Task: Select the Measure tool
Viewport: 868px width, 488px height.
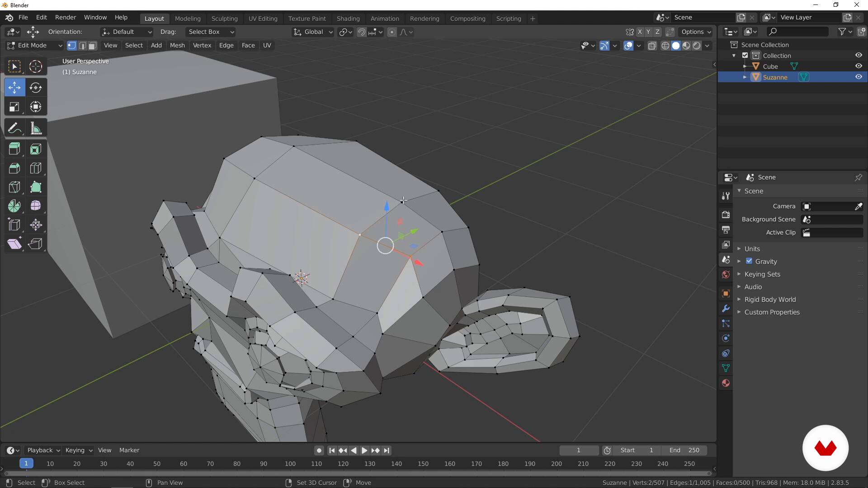Action: coord(36,128)
